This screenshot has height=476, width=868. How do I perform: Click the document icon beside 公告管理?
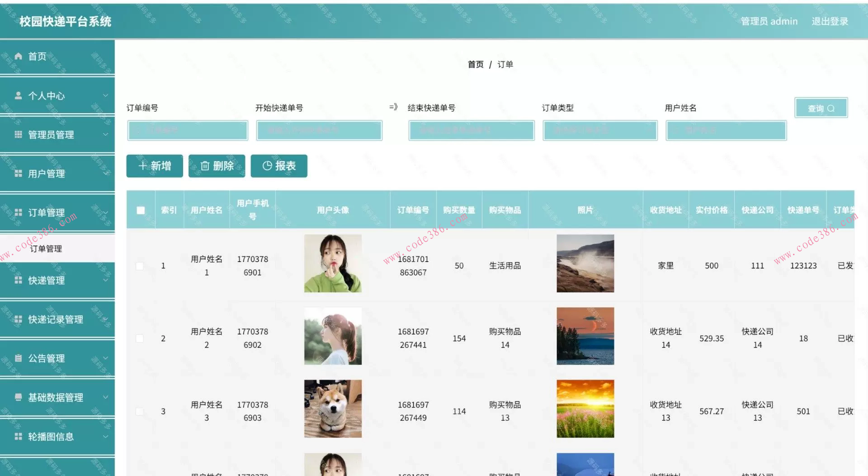tap(18, 357)
